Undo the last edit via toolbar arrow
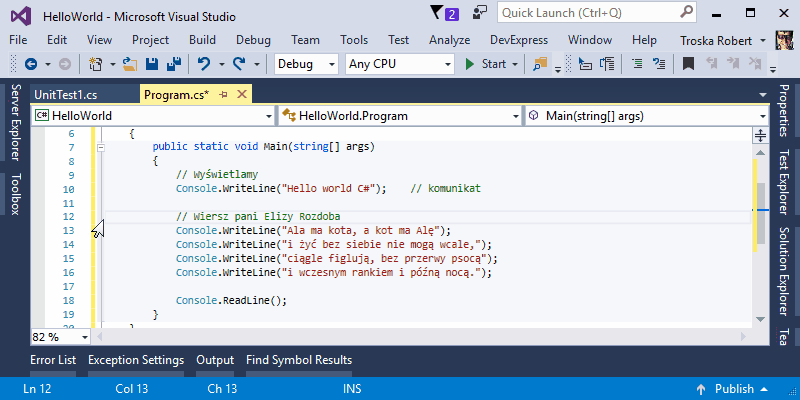This screenshot has height=400, width=800. coord(204,64)
